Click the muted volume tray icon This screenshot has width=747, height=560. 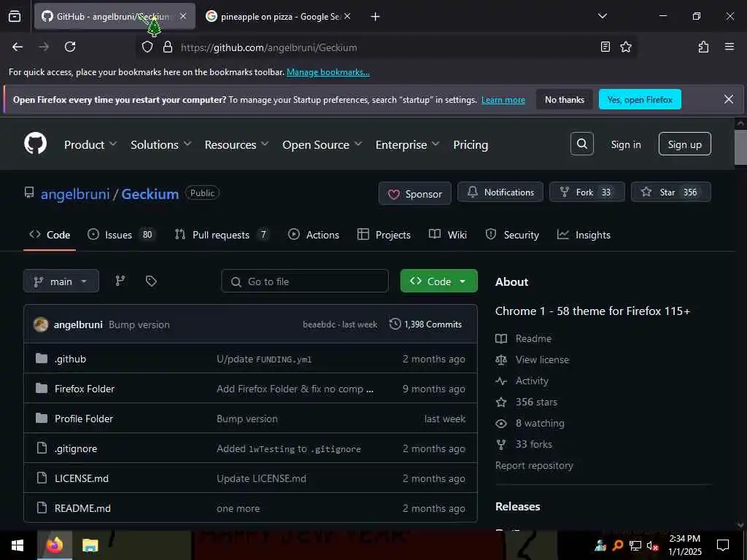click(652, 545)
